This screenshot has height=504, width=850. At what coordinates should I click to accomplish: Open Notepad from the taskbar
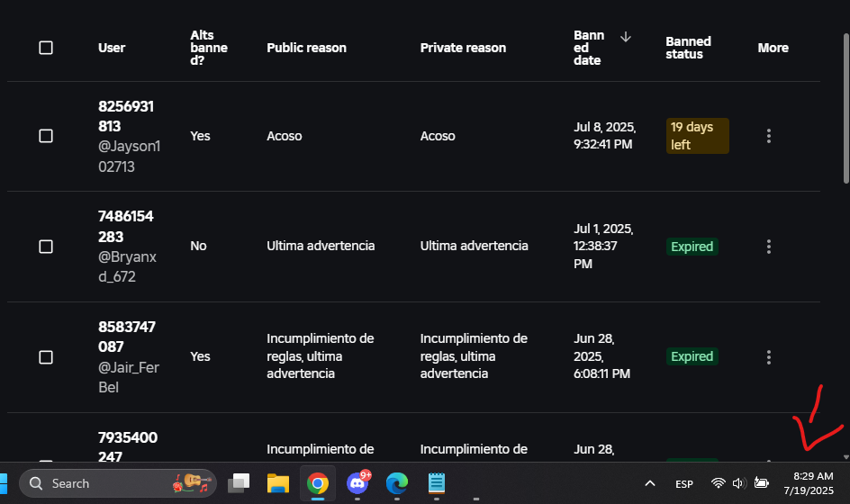coord(437,483)
